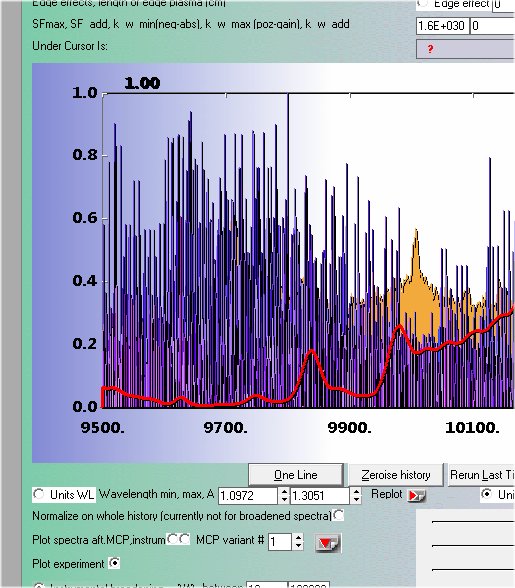
Task: Click the 9700. x-axis label
Action: [x=225, y=428]
